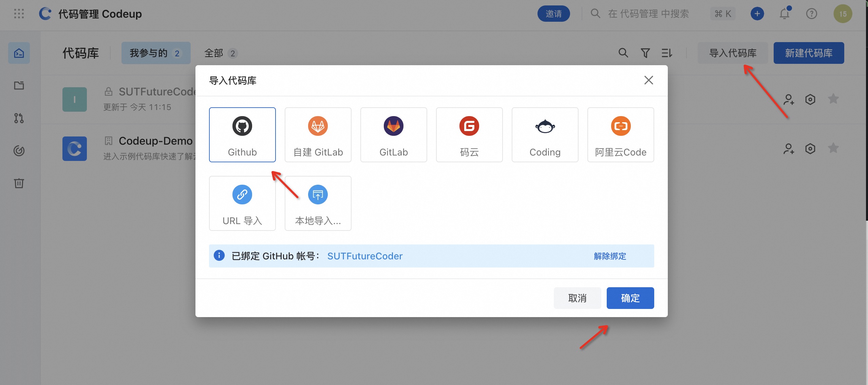Open the recycle bin sidebar icon

click(x=19, y=183)
